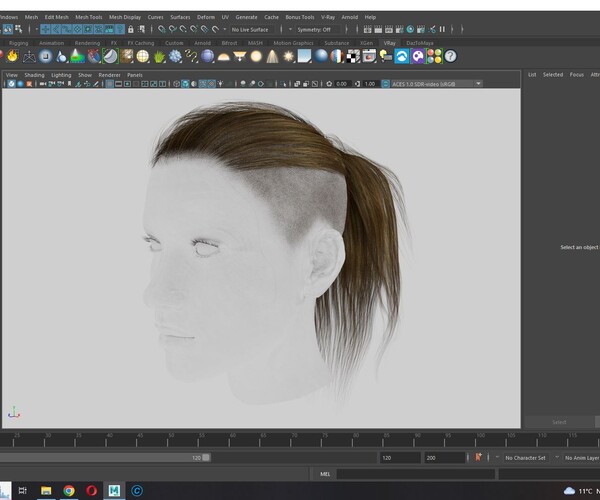Click List in the Attribute Editor menu
The height and width of the screenshot is (500, 600).
coord(532,75)
